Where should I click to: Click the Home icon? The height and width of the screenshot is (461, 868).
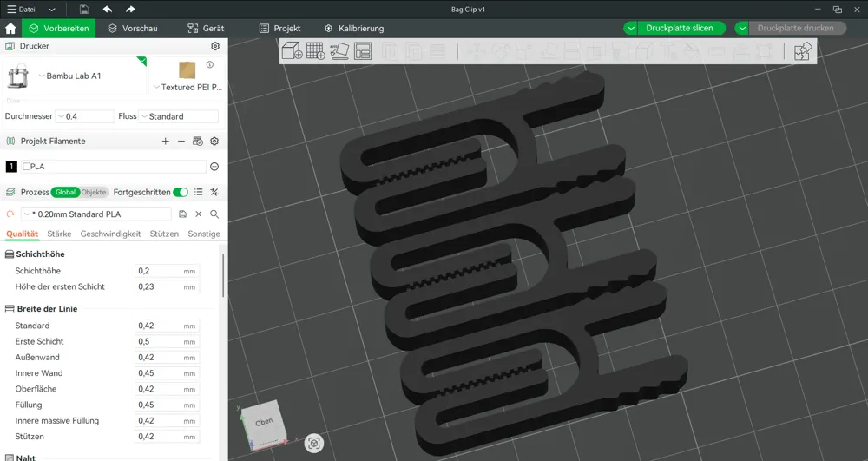click(10, 29)
